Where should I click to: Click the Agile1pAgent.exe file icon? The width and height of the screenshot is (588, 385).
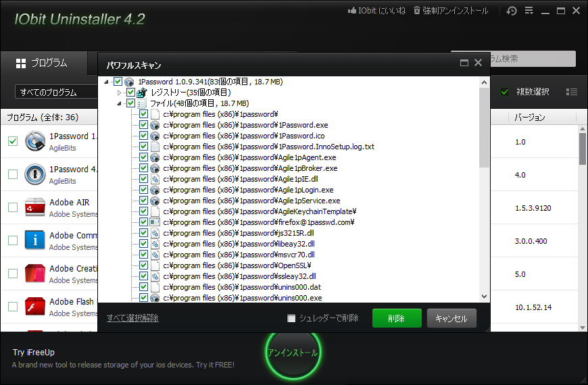[155, 157]
